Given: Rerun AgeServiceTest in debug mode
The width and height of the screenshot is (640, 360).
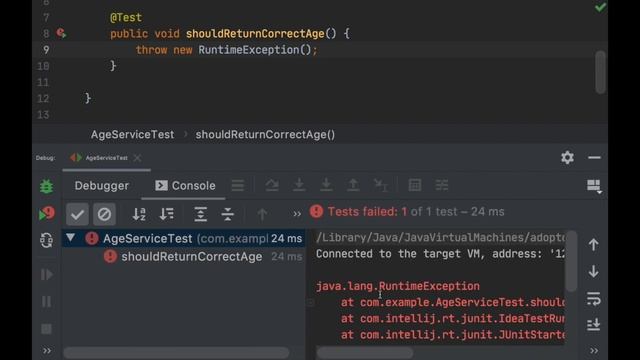Looking at the screenshot, I should [47, 187].
